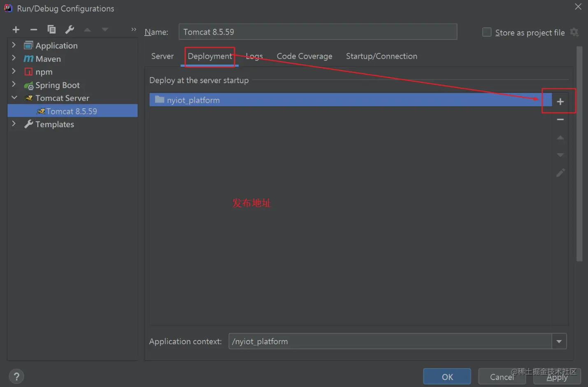The width and height of the screenshot is (588, 387).
Task: Add a new run configuration
Action: coord(16,30)
